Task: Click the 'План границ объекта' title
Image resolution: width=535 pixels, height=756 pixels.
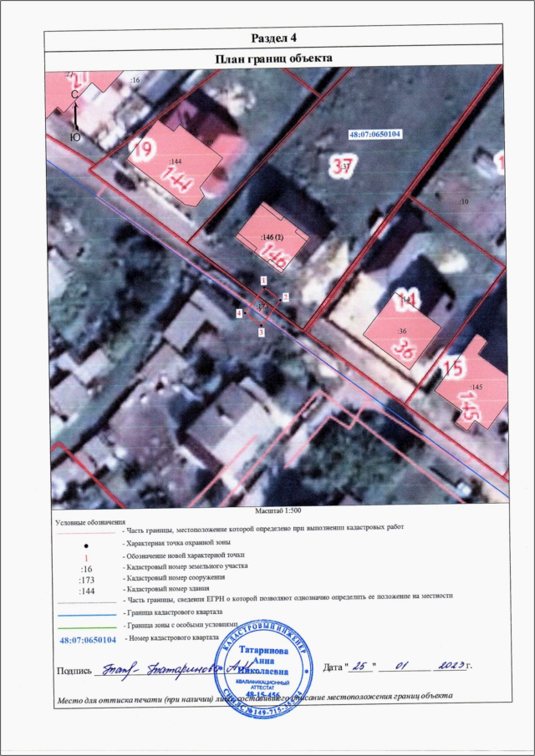Action: coord(273,58)
